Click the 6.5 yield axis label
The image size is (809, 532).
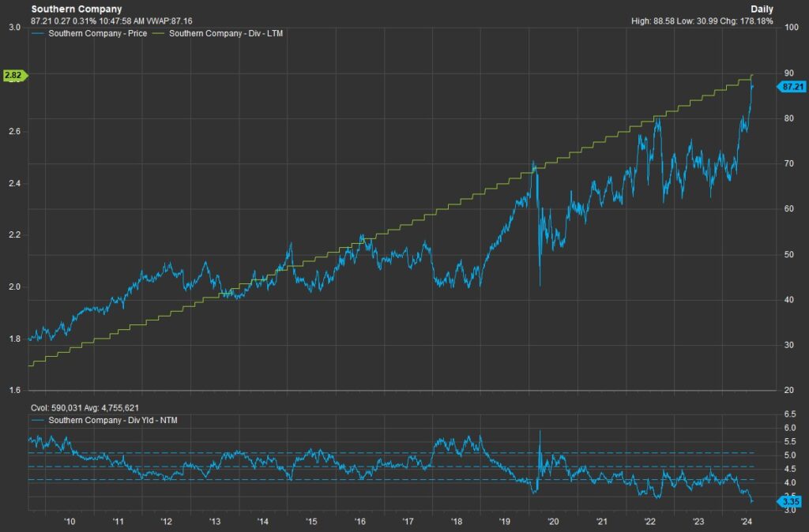[x=790, y=414]
